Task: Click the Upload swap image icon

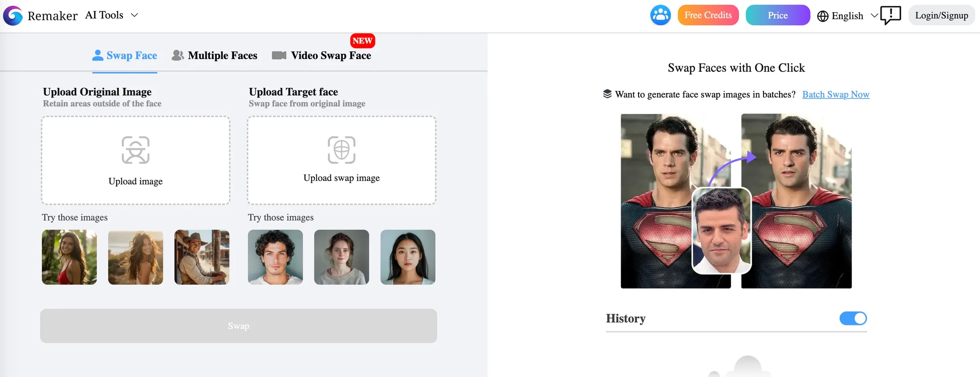Action: pyautogui.click(x=341, y=150)
